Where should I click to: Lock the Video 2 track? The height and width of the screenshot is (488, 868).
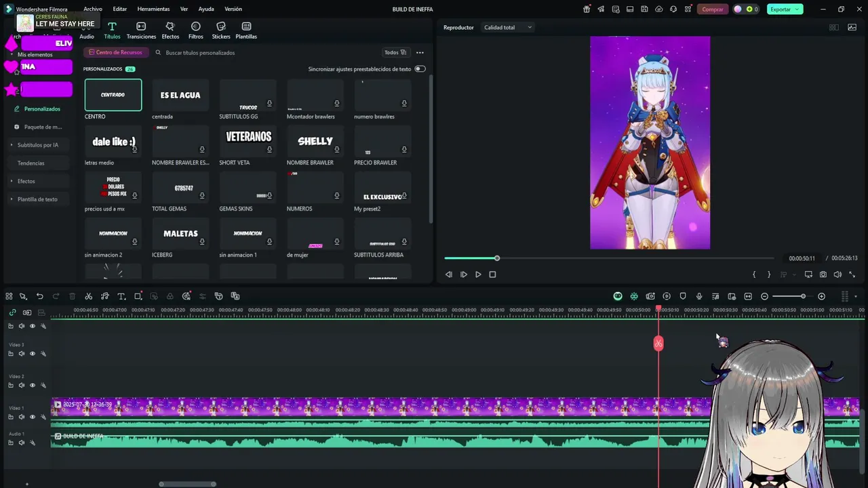(x=10, y=386)
